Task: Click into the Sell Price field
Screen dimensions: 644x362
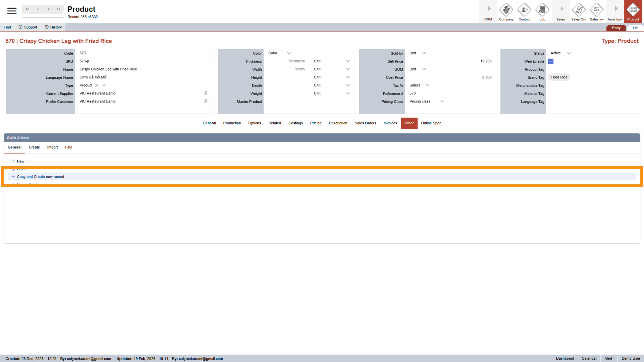Action: pyautogui.click(x=450, y=61)
